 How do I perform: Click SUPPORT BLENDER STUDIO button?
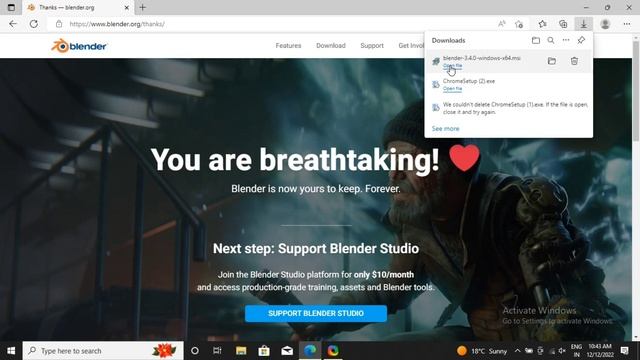click(316, 313)
